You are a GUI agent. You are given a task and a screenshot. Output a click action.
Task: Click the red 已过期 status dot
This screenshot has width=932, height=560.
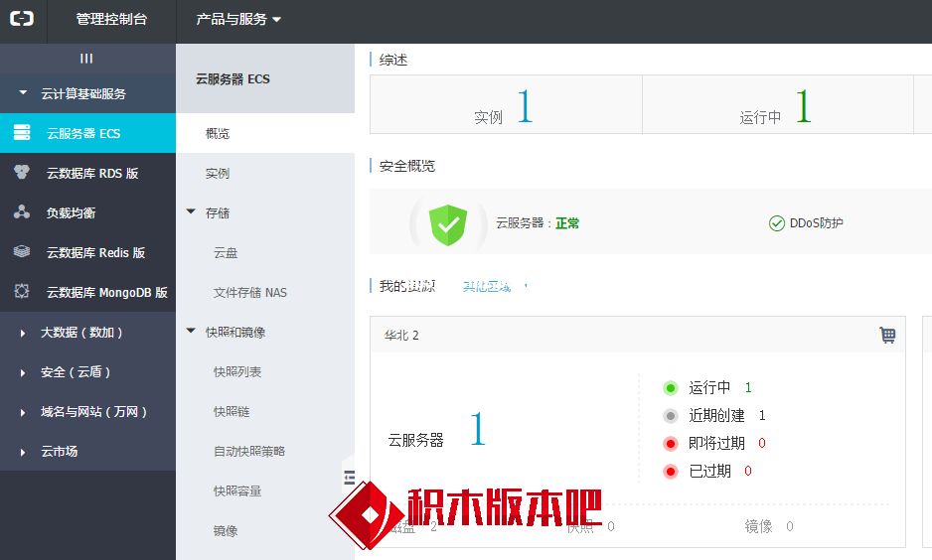click(671, 472)
